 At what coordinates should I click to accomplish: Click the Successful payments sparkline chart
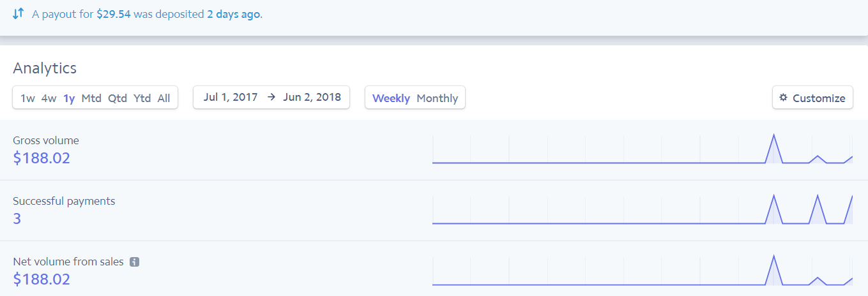(642, 210)
